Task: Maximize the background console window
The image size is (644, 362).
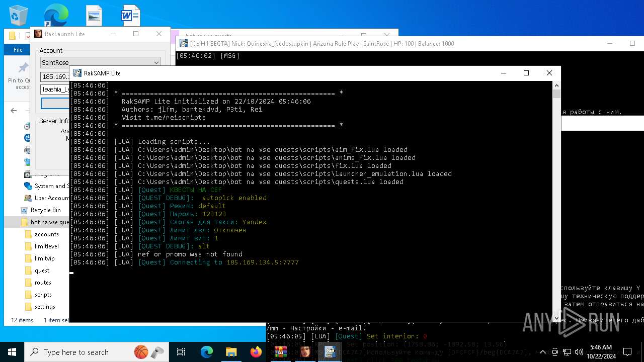Action: (632, 43)
